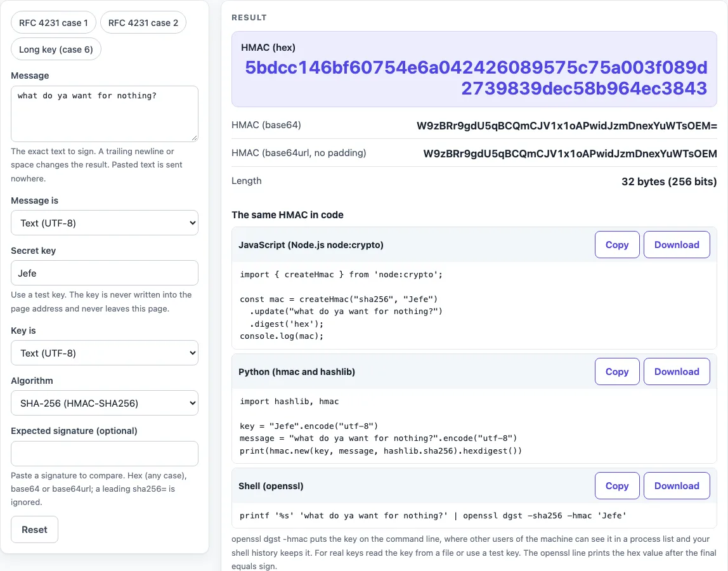
Task: Focus the Secret key input field
Action: [105, 273]
